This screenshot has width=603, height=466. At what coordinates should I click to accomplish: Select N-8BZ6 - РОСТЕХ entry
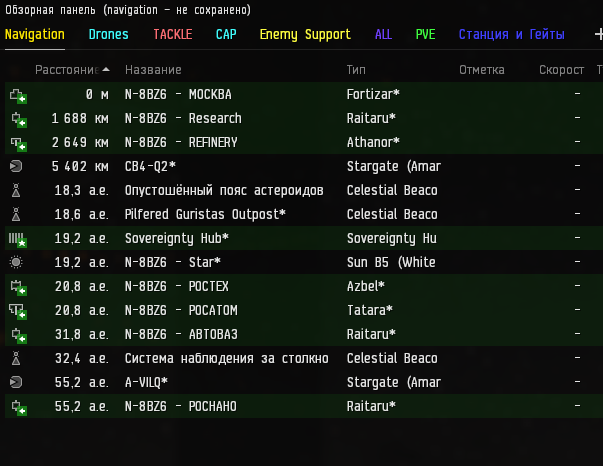[x=177, y=286]
